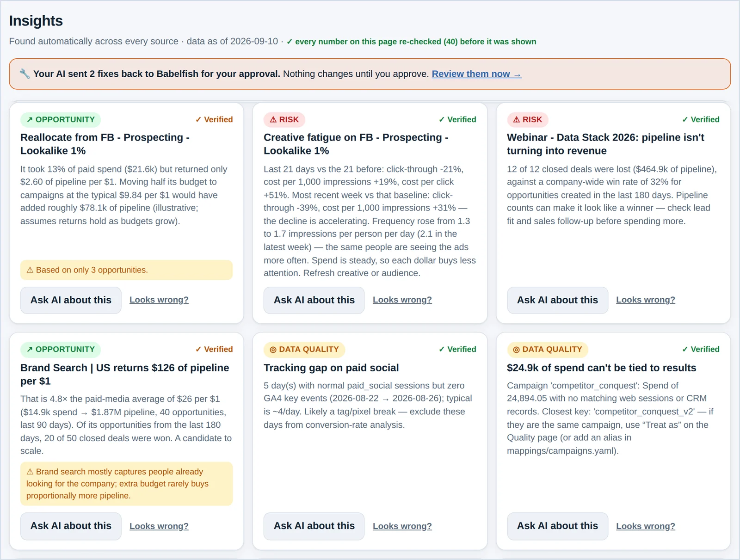Flag "Looks wrong?" on Tracking gap card

[402, 526]
